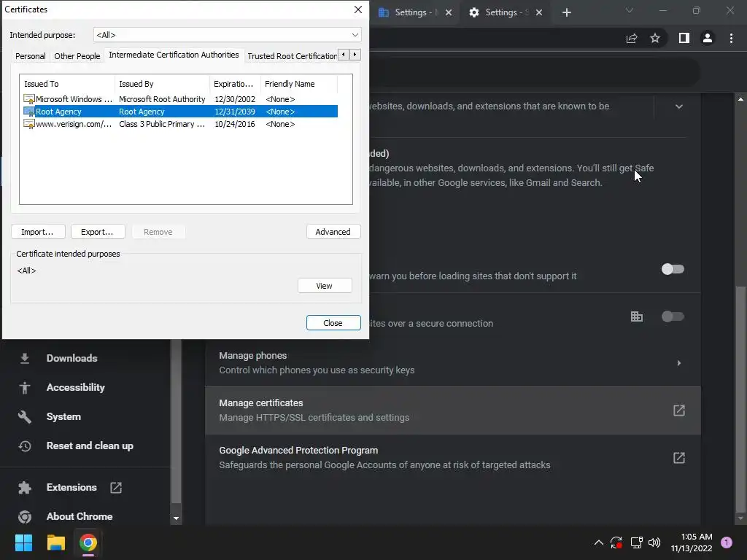
Task: Select Intermediate Certification Authorities tab
Action: point(174,55)
